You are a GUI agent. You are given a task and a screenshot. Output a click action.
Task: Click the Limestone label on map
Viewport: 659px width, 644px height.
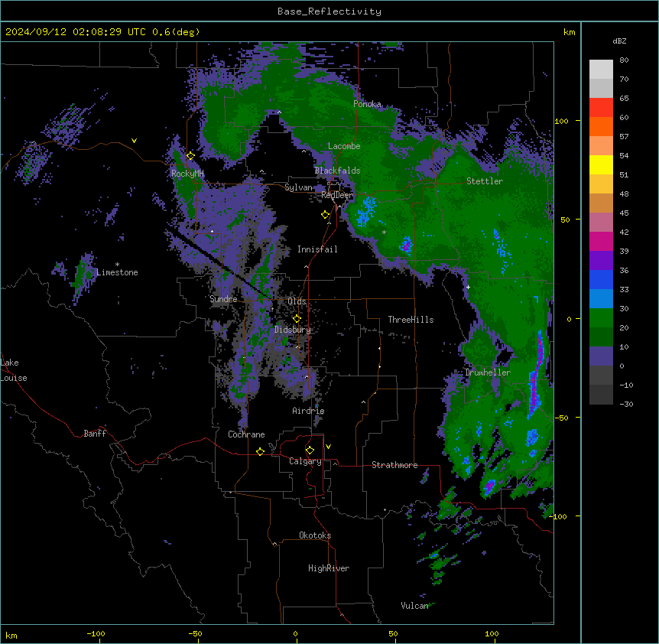coord(117,272)
